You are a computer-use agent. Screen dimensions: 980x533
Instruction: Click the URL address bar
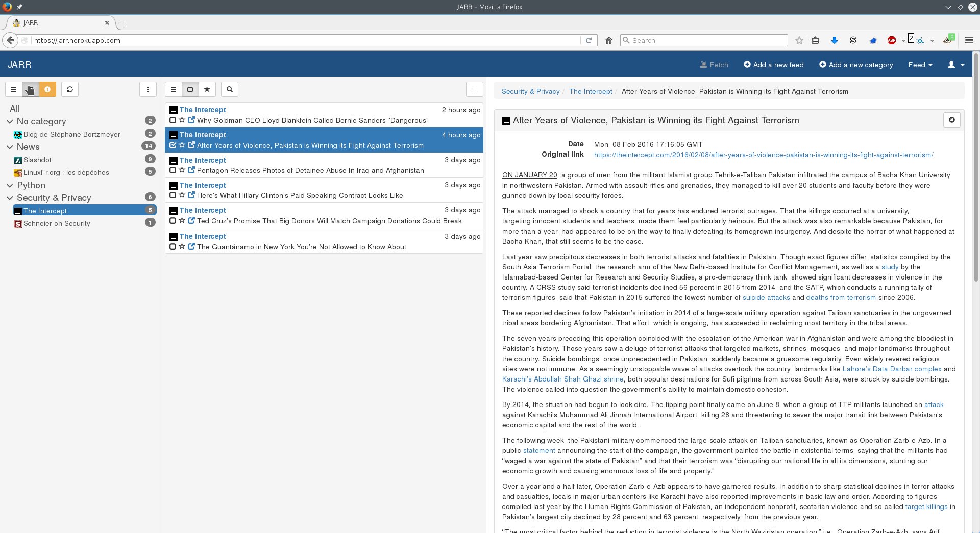tap(306, 40)
